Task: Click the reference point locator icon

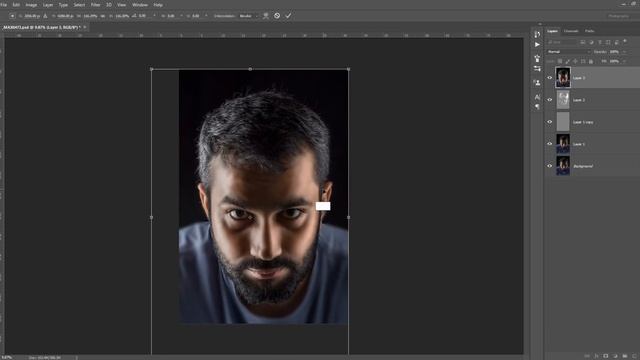Action: 12,16
